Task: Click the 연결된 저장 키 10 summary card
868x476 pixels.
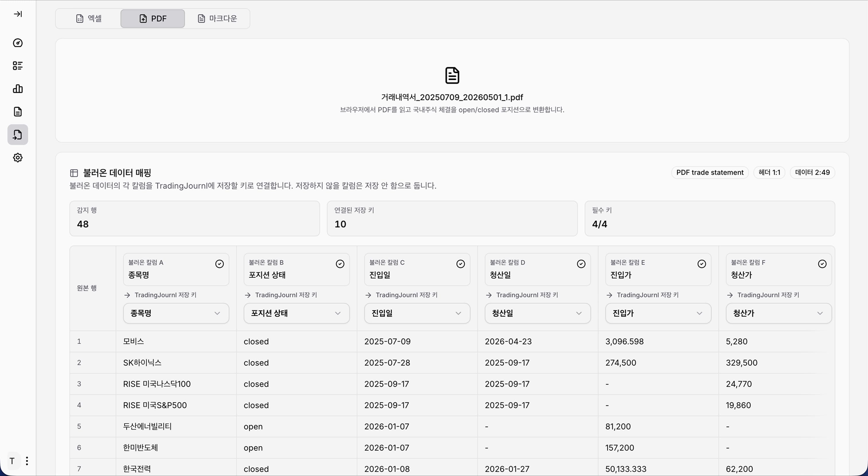Action: [452, 218]
